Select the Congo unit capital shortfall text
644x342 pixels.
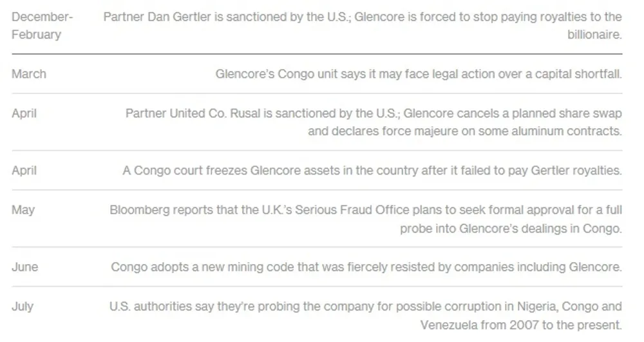419,74
